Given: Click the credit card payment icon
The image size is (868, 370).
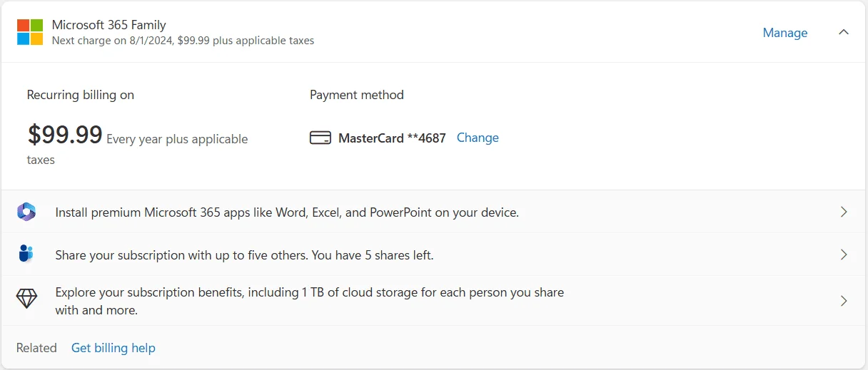Looking at the screenshot, I should click(321, 138).
